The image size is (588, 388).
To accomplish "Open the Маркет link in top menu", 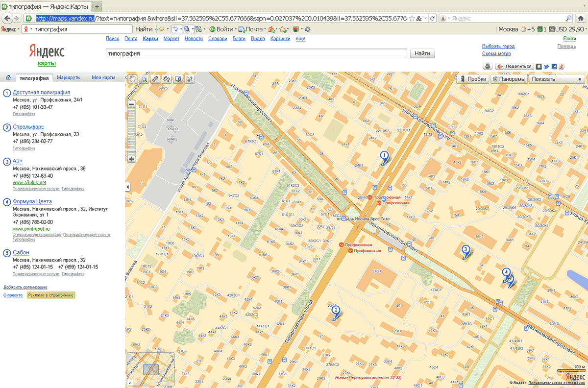I will coord(171,39).
